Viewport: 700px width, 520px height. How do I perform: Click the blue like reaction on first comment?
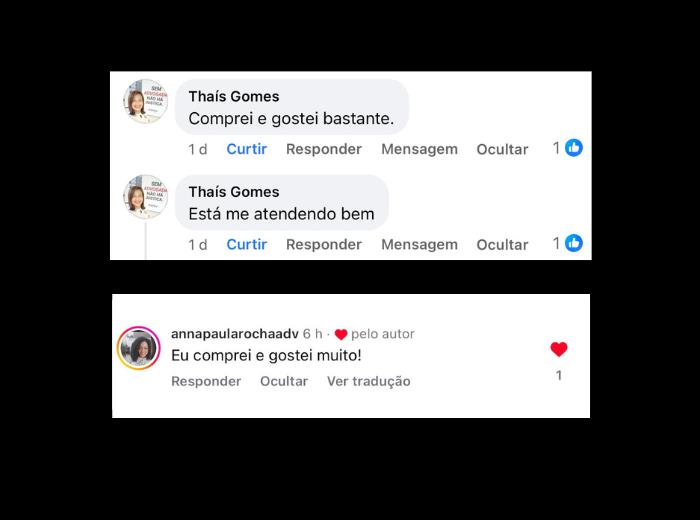pyautogui.click(x=574, y=148)
